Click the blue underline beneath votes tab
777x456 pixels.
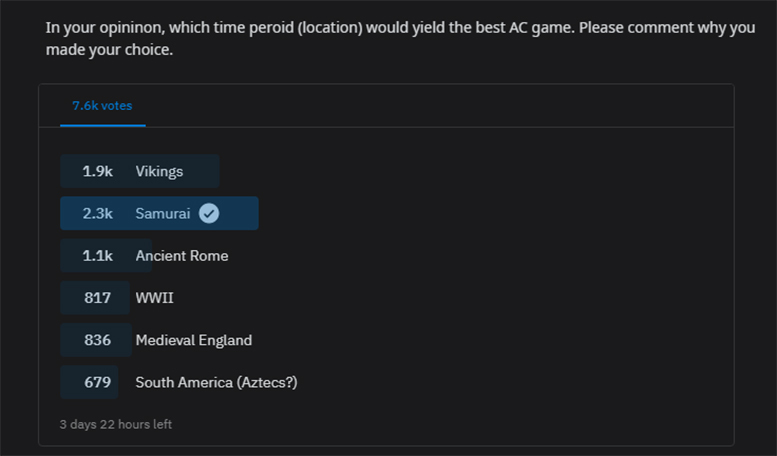click(103, 125)
